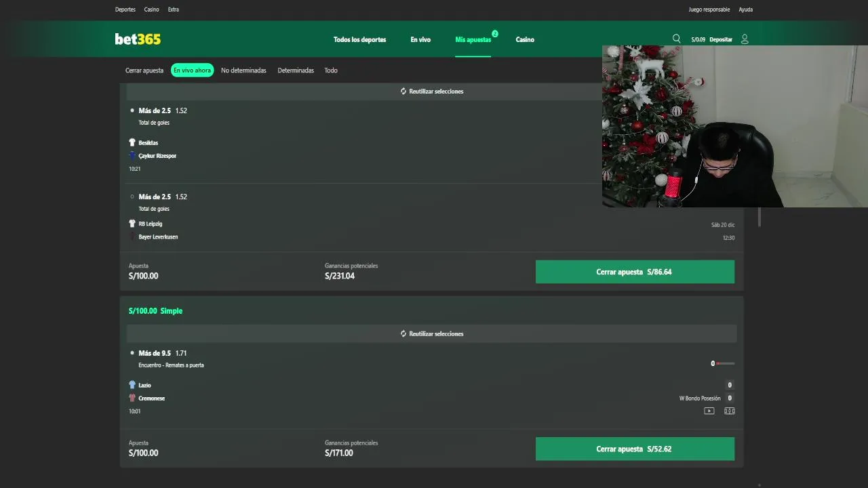Click the reuse icon in the Lazio bet card
868x488 pixels.
click(x=403, y=333)
